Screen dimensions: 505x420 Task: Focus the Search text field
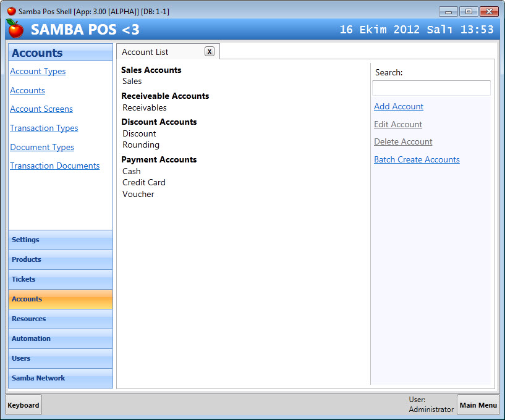coord(431,88)
